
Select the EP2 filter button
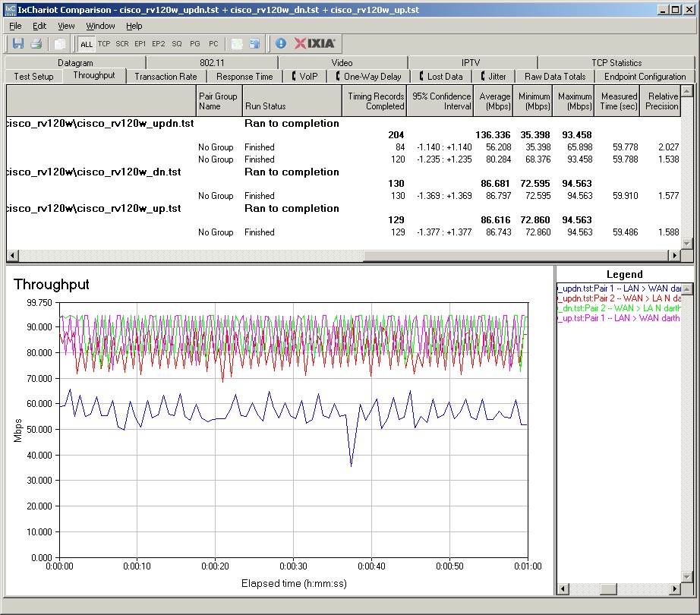(x=159, y=44)
